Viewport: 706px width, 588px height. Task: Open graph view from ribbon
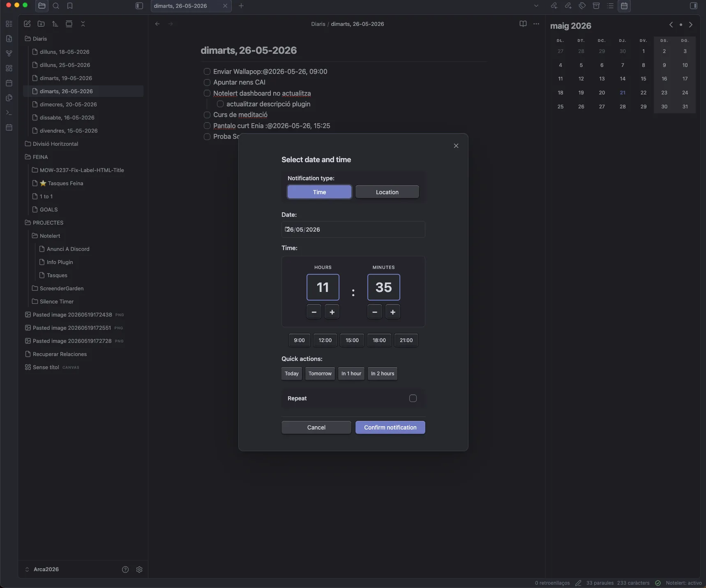[9, 53]
